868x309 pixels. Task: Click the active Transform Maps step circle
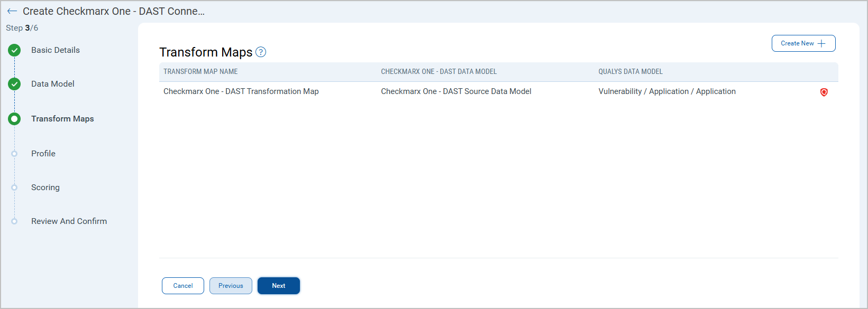pos(14,119)
